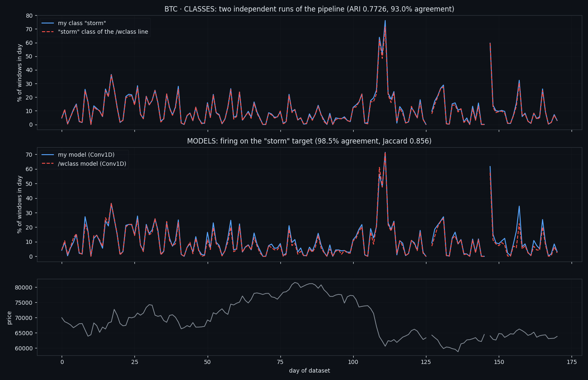
Task: Click the x-axis tick label "125"
Action: tap(426, 362)
